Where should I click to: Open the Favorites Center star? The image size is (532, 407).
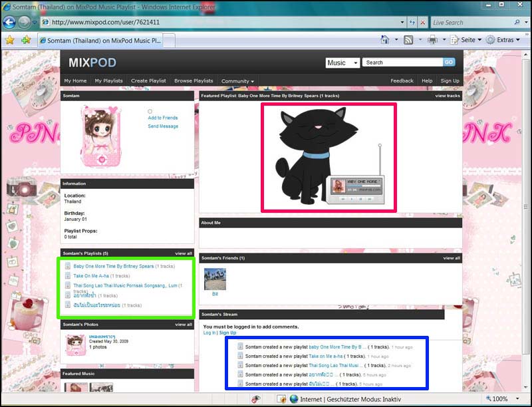10,40
